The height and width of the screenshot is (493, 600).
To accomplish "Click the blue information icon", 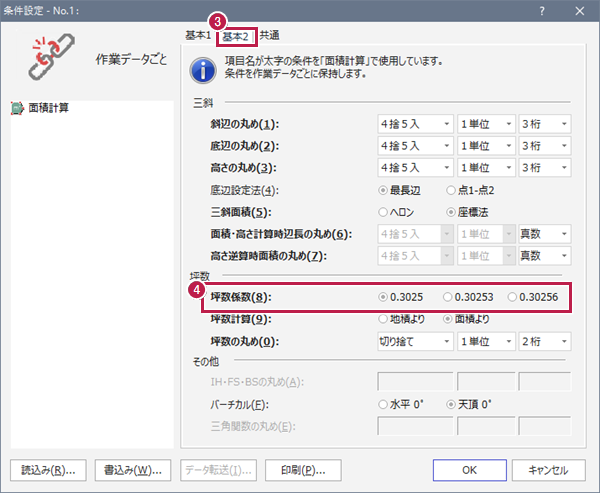I will click(205, 70).
